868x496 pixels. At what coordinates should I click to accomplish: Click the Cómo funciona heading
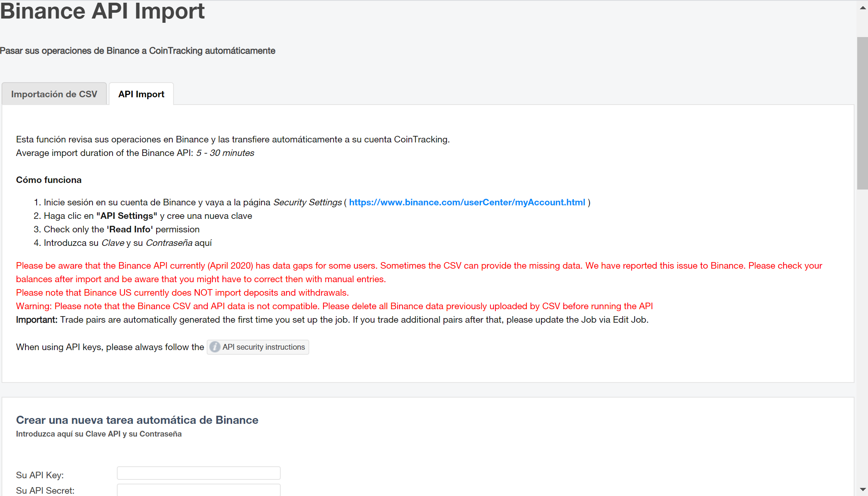click(49, 180)
